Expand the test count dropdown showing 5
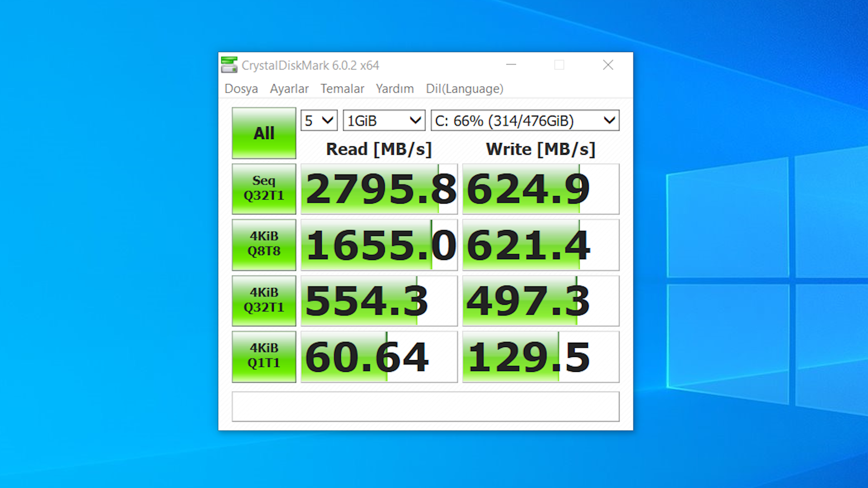Viewport: 868px width, 488px height. (x=319, y=120)
